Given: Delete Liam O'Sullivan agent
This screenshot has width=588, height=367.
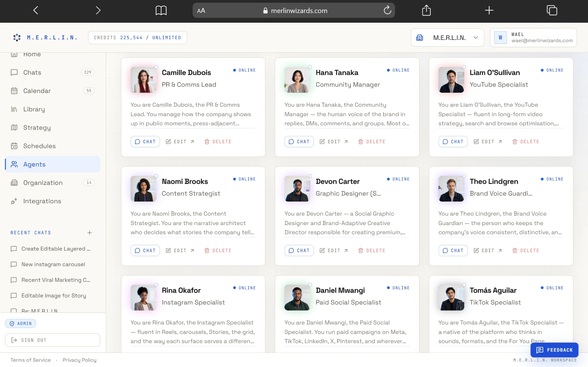Looking at the screenshot, I should click(526, 142).
